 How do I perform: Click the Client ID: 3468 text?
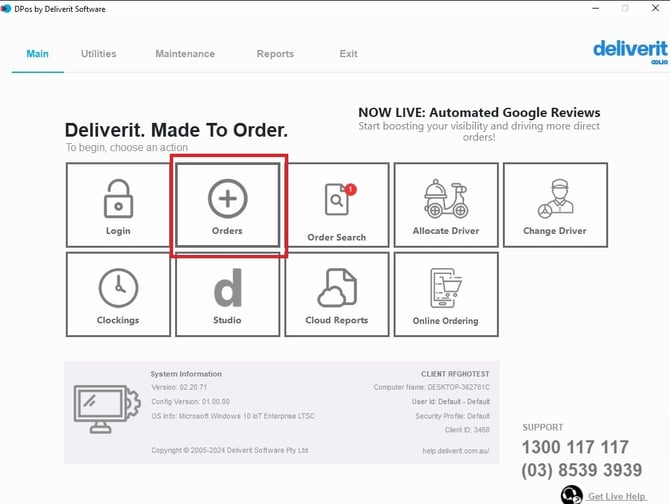[x=467, y=430]
